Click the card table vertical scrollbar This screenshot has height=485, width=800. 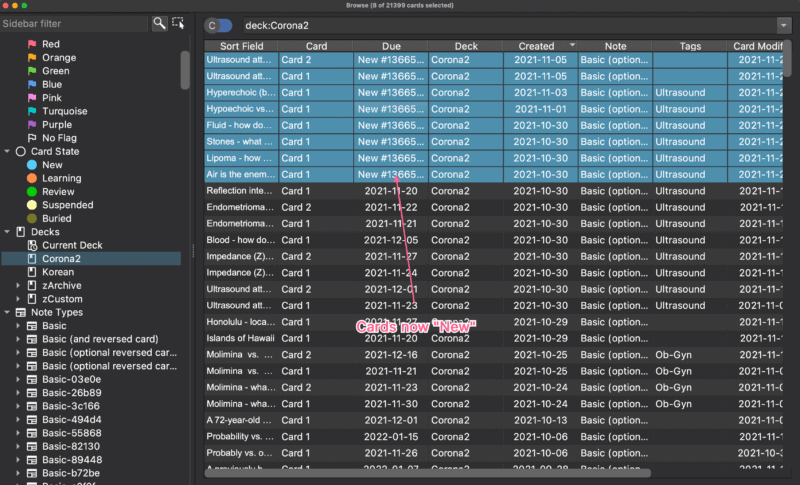(787, 59)
